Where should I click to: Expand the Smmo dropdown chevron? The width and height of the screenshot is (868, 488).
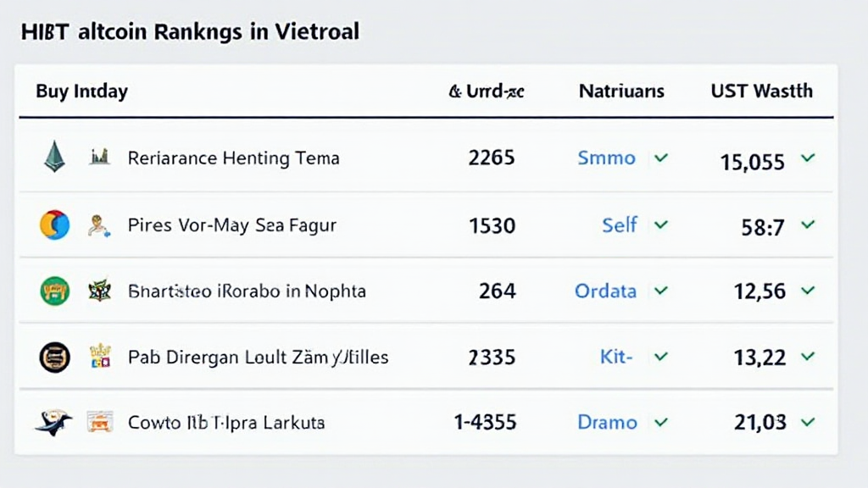(661, 158)
